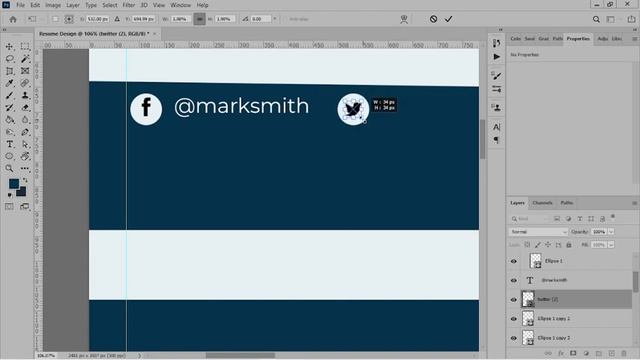The height and width of the screenshot is (360, 640).
Task: Open the Filter menu
Action: coord(129,5)
